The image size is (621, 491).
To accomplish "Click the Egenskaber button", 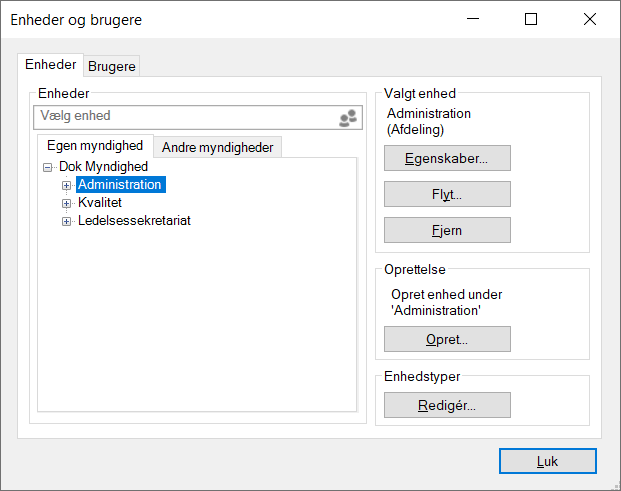I will (x=447, y=158).
